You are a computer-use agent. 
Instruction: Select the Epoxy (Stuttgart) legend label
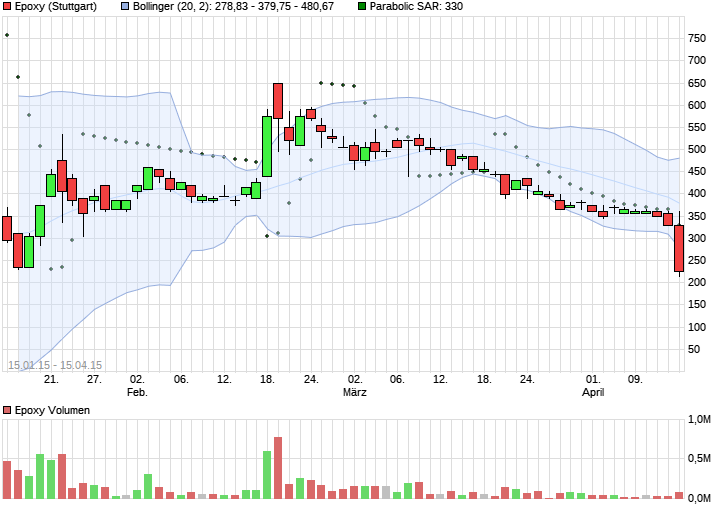coord(56,6)
